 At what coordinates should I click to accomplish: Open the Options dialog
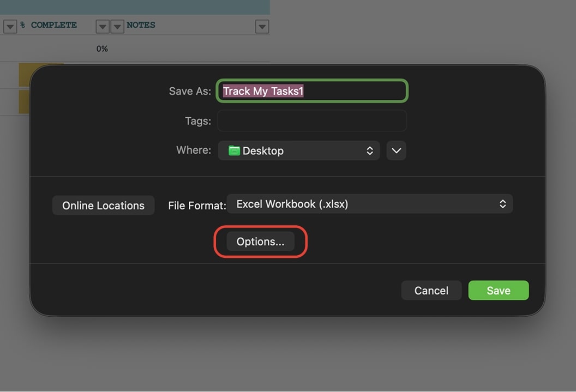pos(260,242)
